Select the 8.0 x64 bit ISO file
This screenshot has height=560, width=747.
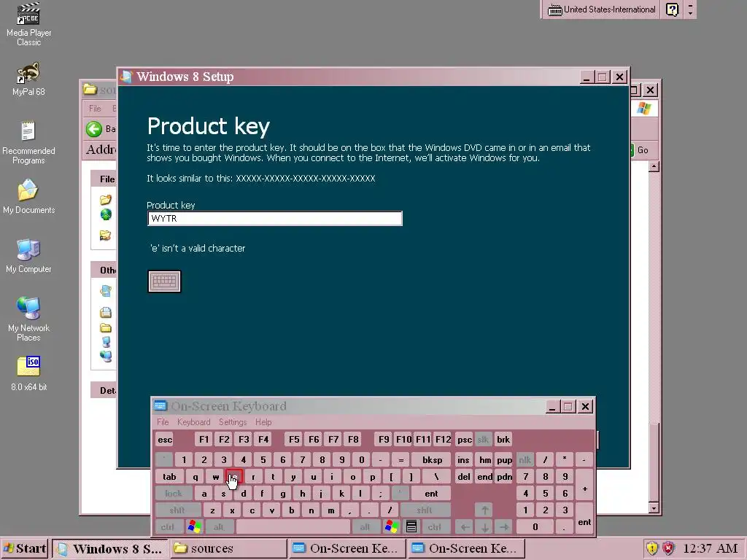[28, 374]
